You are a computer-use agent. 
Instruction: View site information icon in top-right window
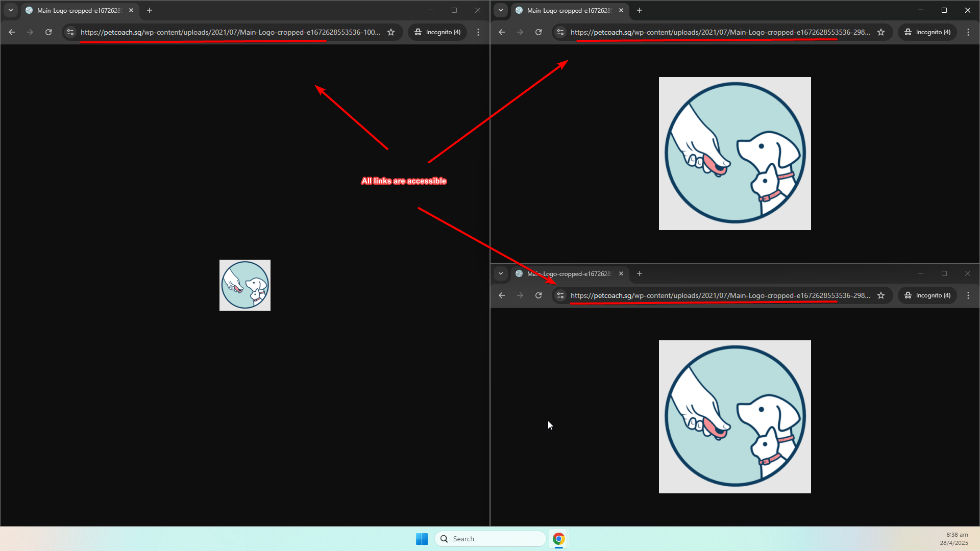[560, 32]
